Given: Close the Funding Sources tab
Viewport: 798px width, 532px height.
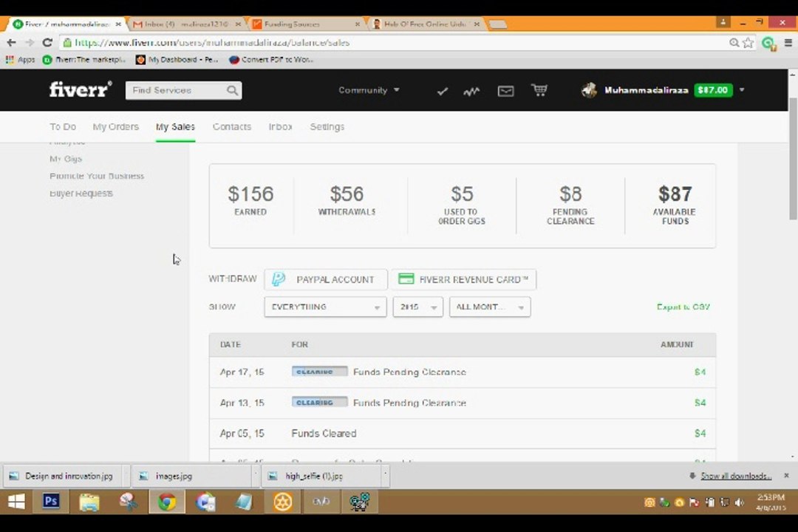Looking at the screenshot, I should pyautogui.click(x=358, y=24).
